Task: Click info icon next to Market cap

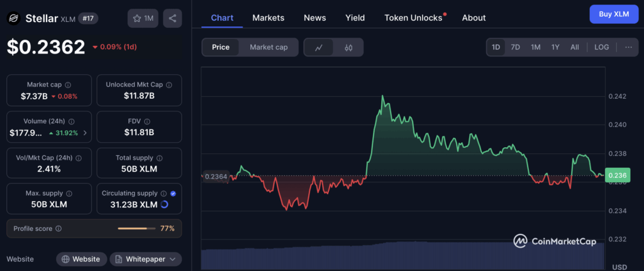Action: 68,85
